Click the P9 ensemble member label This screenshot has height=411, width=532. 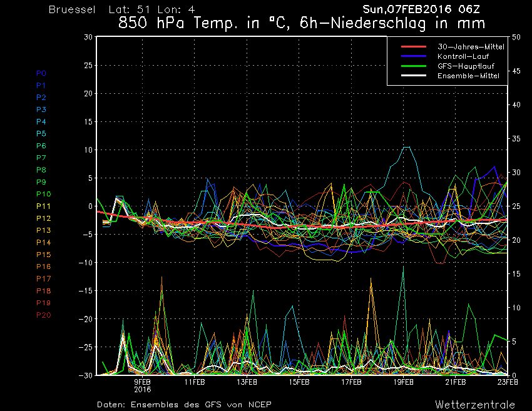(41, 182)
